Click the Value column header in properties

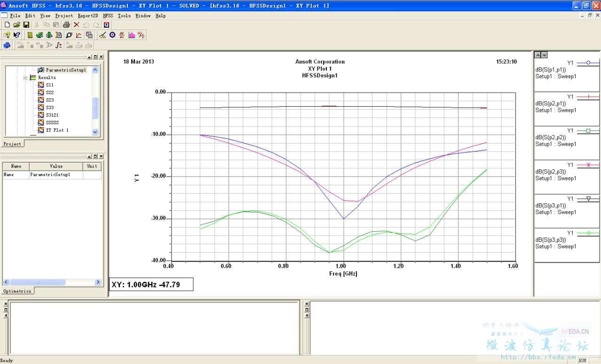click(x=56, y=166)
